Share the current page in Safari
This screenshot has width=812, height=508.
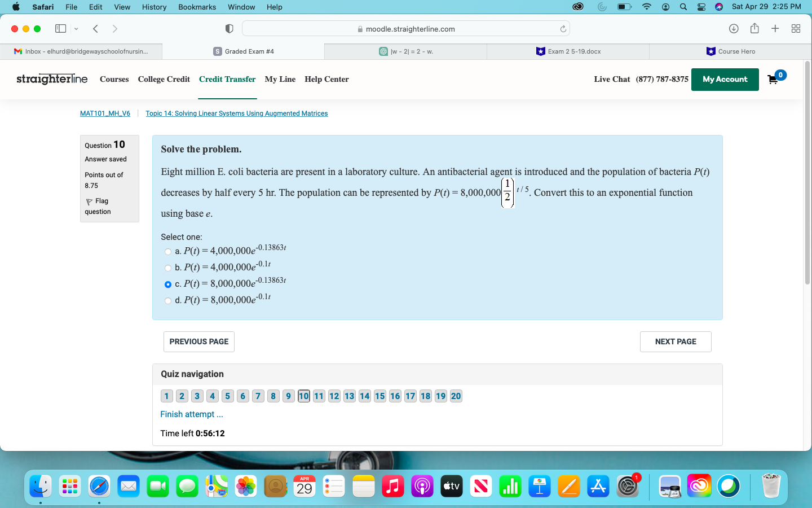pyautogui.click(x=754, y=28)
